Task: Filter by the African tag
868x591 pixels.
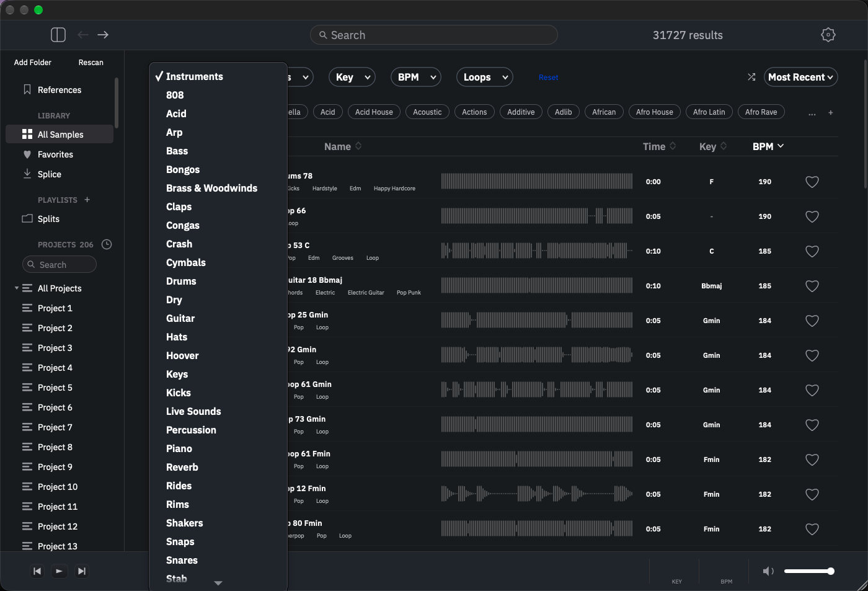Action: [x=604, y=112]
